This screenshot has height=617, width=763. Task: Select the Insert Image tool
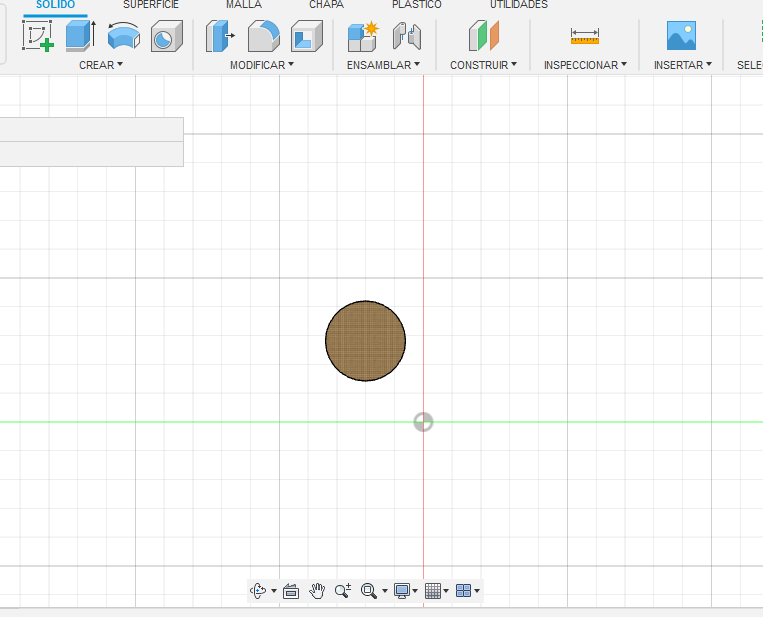point(681,36)
